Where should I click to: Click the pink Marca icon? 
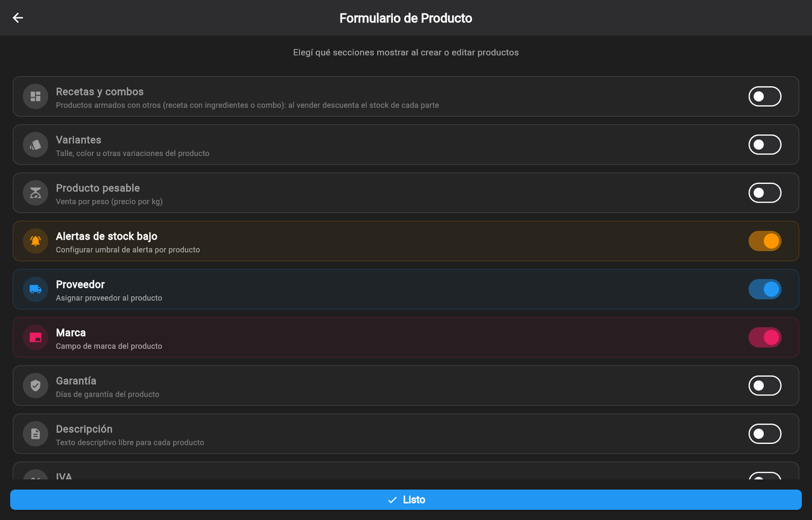tap(36, 338)
